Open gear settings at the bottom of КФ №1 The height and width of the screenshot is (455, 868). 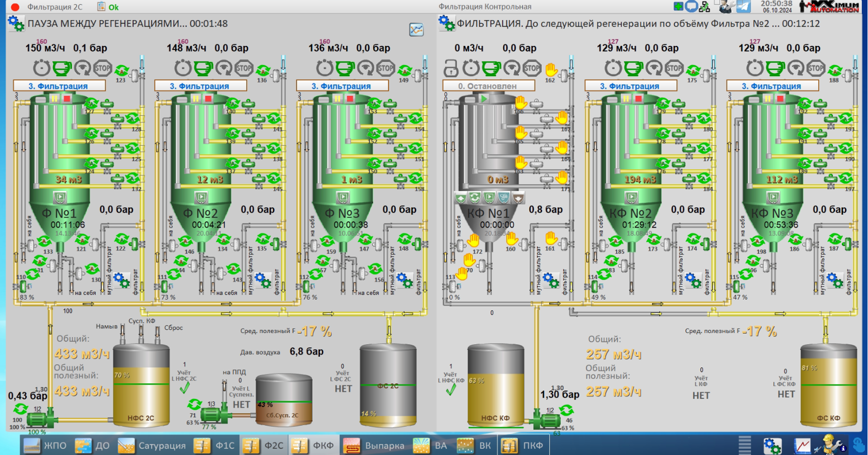551,281
